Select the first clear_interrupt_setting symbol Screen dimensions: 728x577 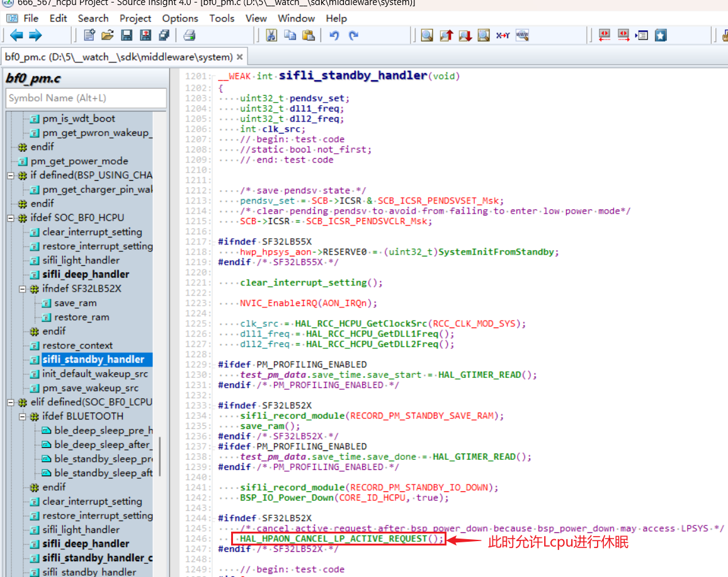click(x=92, y=232)
